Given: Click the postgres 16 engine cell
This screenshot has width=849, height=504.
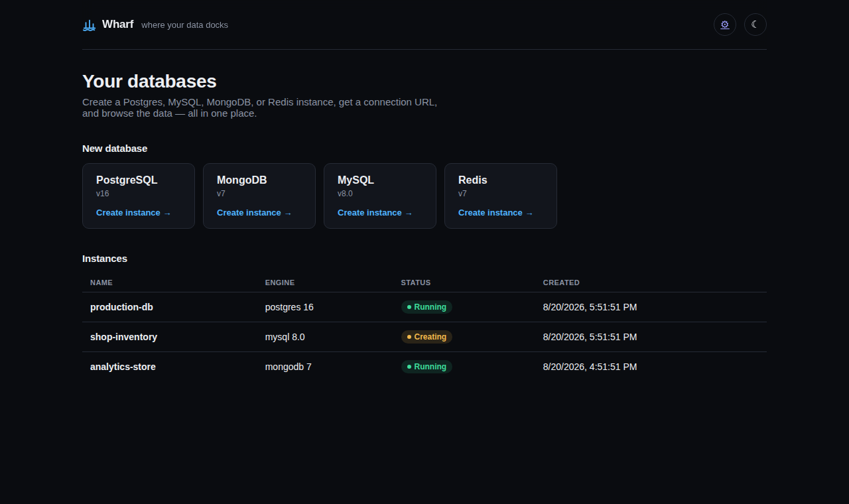Looking at the screenshot, I should tap(289, 308).
